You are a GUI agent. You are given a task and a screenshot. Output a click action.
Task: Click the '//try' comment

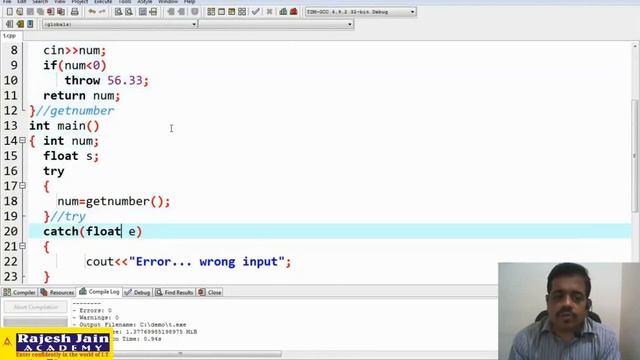[x=68, y=216]
